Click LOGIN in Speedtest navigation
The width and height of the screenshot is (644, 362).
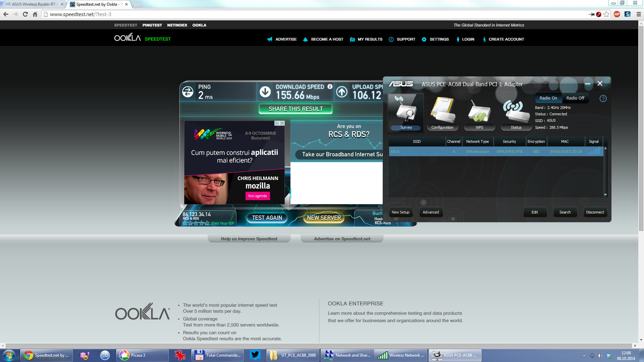[465, 39]
